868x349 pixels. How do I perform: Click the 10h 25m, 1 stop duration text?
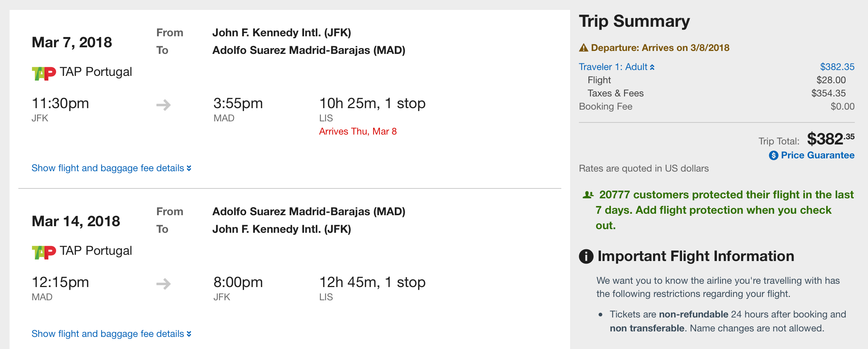(x=372, y=104)
